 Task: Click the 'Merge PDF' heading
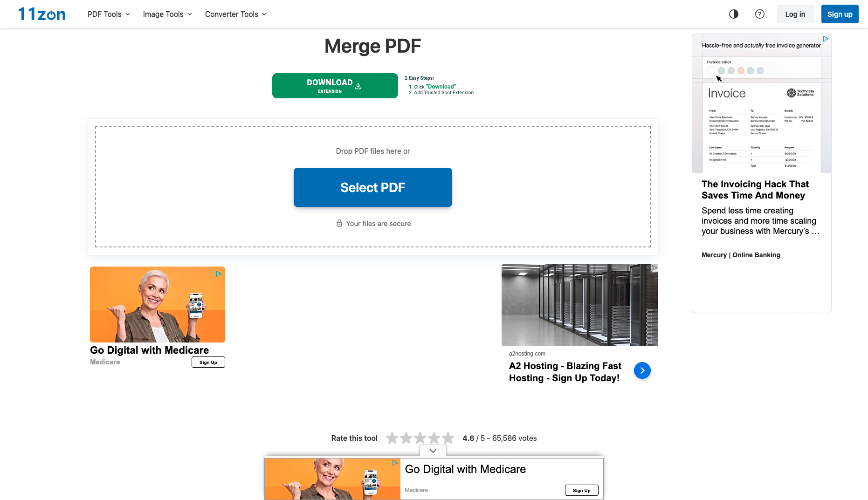pos(373,46)
